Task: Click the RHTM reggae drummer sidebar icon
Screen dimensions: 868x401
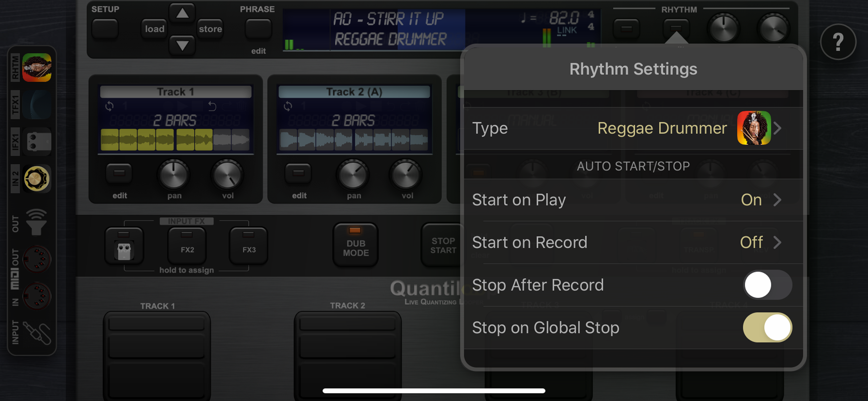Action: tap(37, 67)
